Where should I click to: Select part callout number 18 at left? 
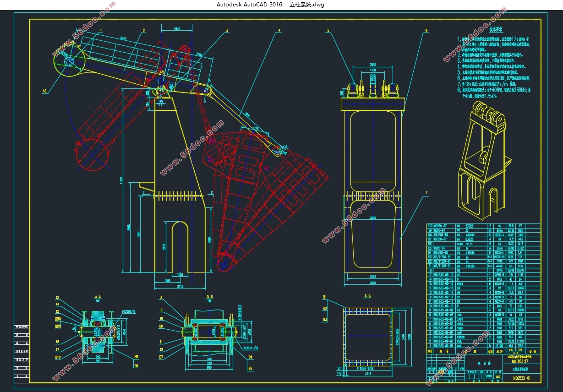(x=44, y=91)
